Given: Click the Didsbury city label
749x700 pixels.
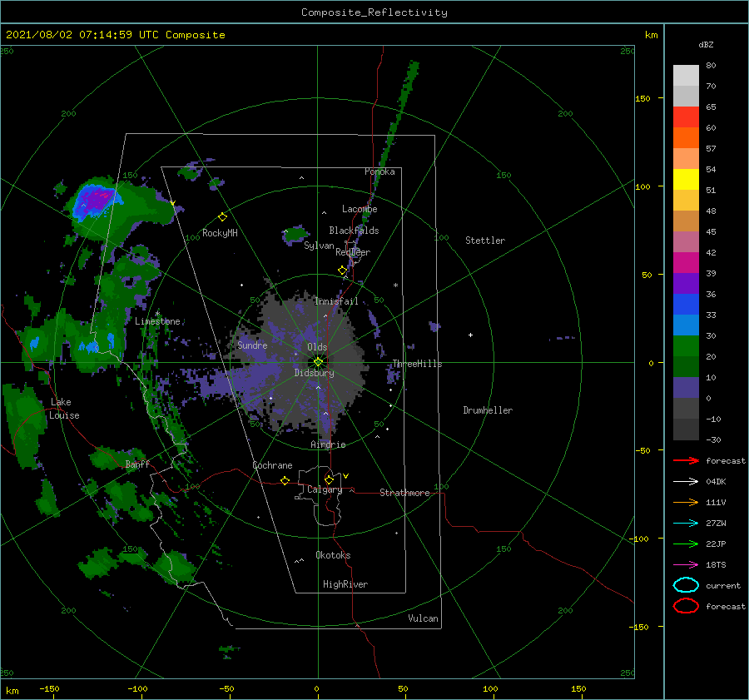Looking at the screenshot, I should (x=315, y=373).
